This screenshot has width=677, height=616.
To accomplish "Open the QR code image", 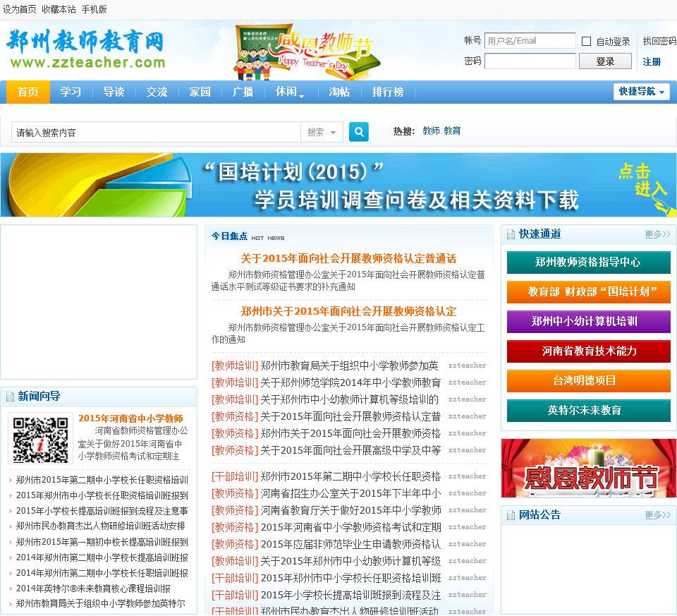I will click(40, 439).
